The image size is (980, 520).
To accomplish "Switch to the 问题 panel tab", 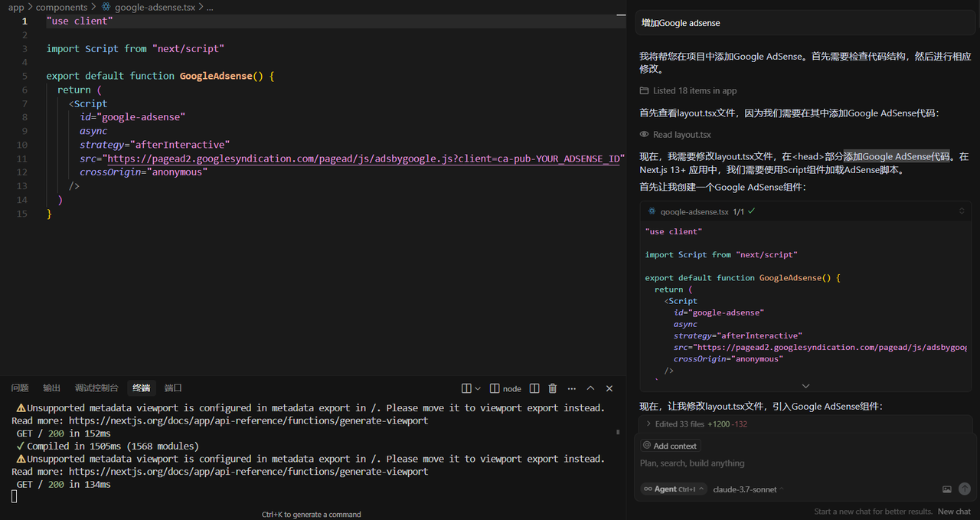I will 20,388.
